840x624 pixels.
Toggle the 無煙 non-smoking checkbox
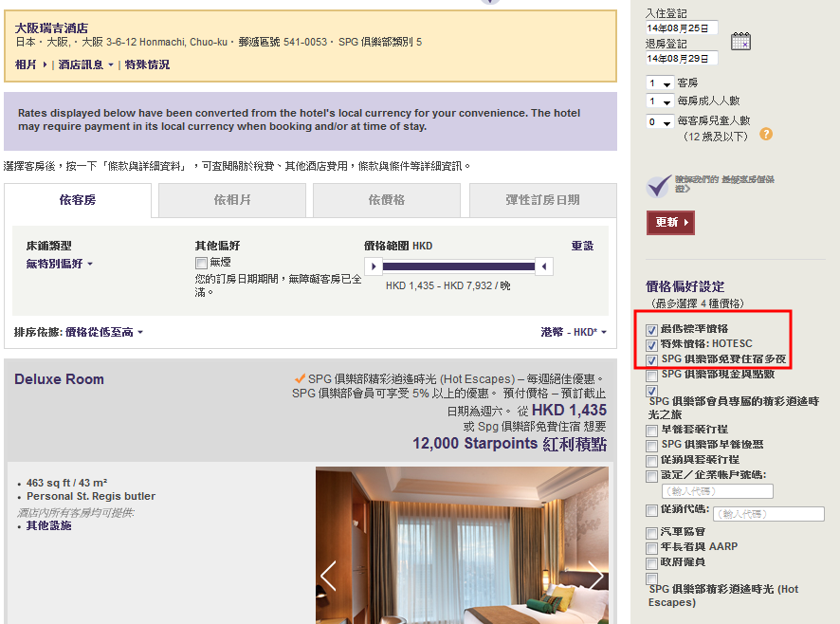point(201,263)
